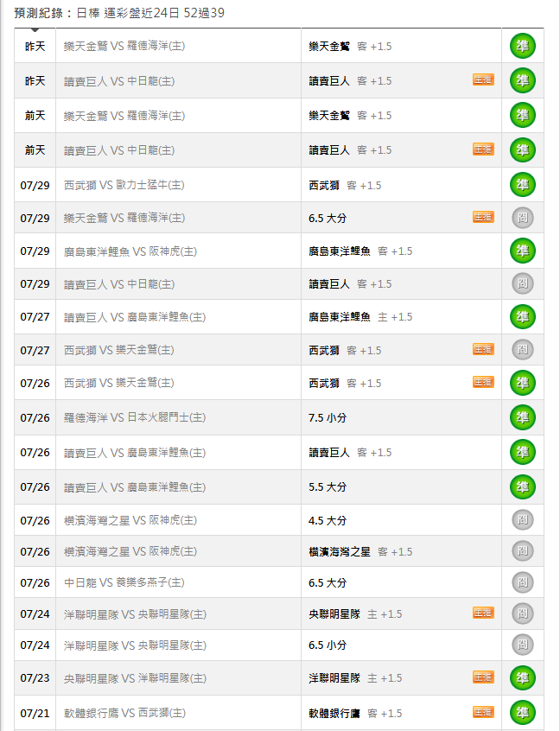Click the orange 主推 badge on the 前天 讀賣巨人 row

tap(483, 149)
